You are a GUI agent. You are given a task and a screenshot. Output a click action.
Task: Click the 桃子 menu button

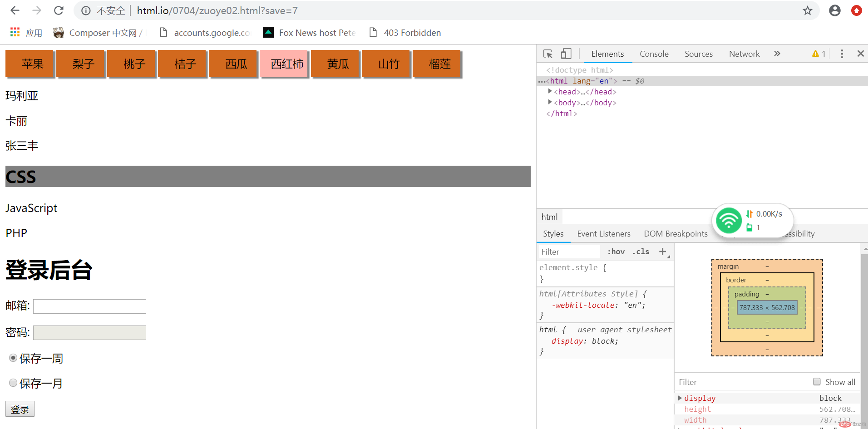coord(132,64)
